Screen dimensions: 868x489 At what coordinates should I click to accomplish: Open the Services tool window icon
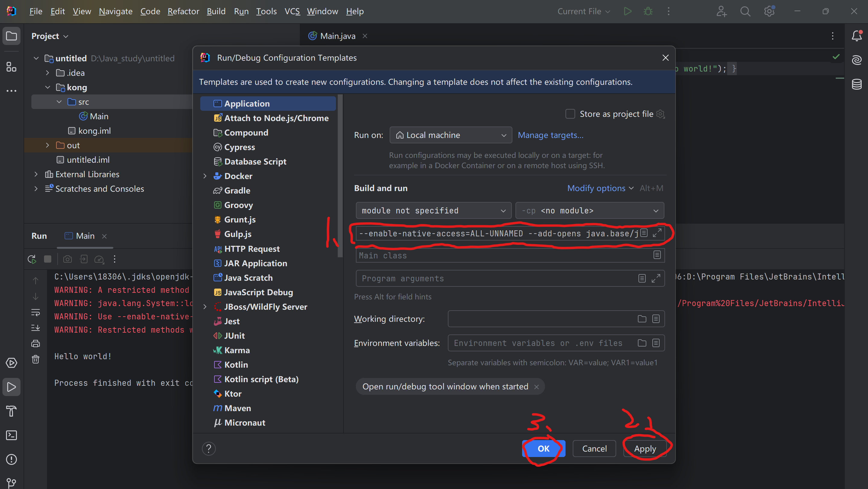pyautogui.click(x=11, y=363)
